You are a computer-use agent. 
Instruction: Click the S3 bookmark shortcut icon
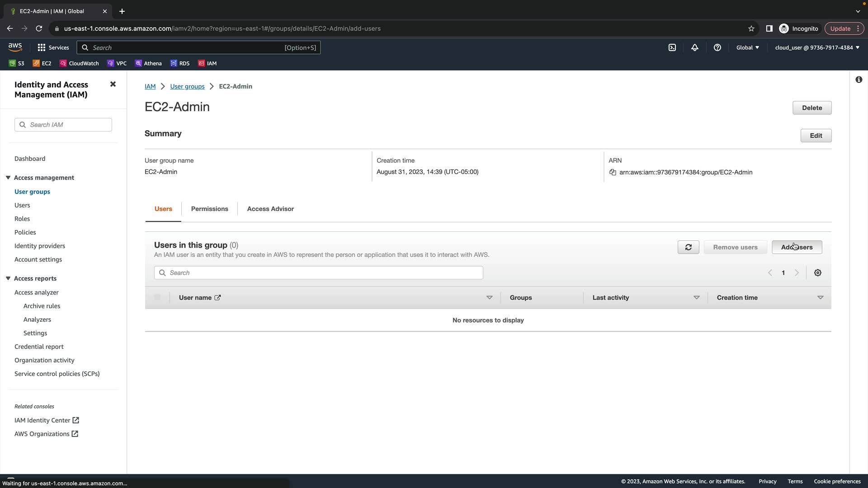pyautogui.click(x=12, y=63)
